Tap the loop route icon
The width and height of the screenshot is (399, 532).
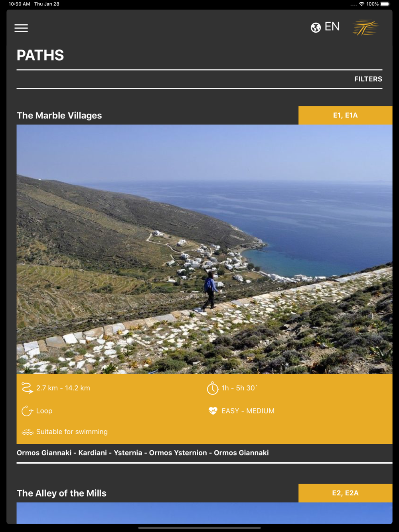coord(27,411)
